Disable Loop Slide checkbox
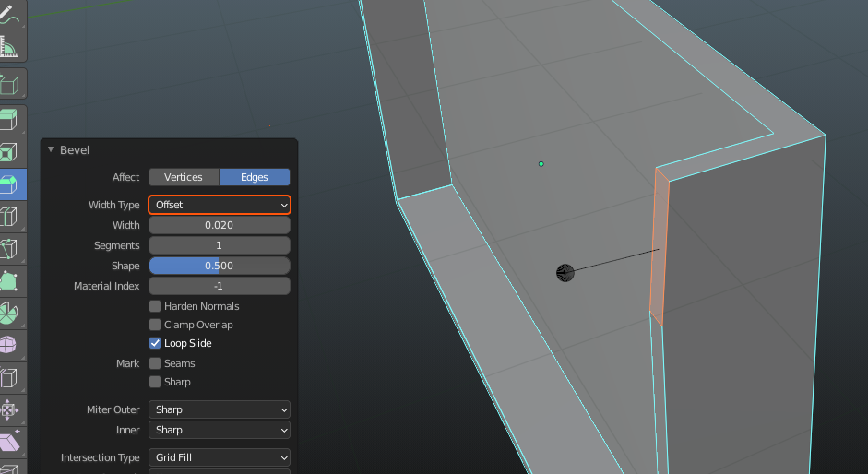 pos(155,343)
